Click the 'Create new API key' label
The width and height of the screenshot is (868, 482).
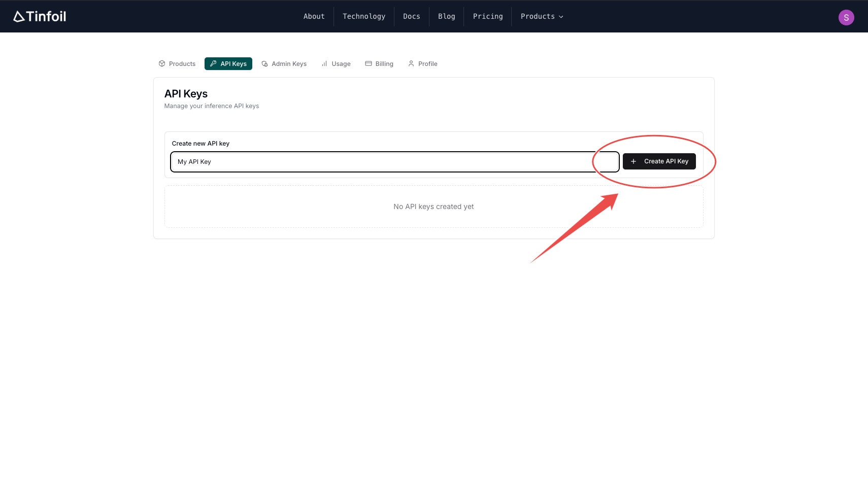click(x=201, y=144)
